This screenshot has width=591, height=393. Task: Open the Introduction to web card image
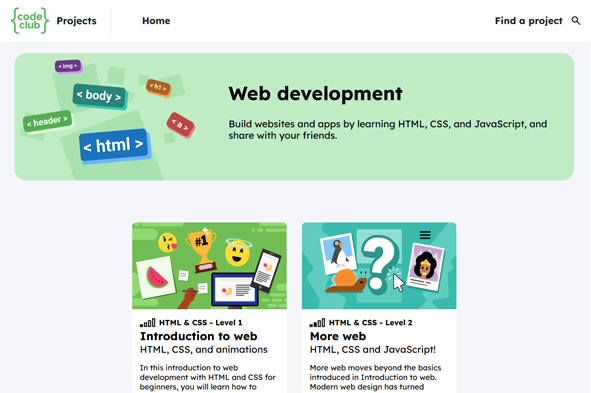pyautogui.click(x=209, y=266)
